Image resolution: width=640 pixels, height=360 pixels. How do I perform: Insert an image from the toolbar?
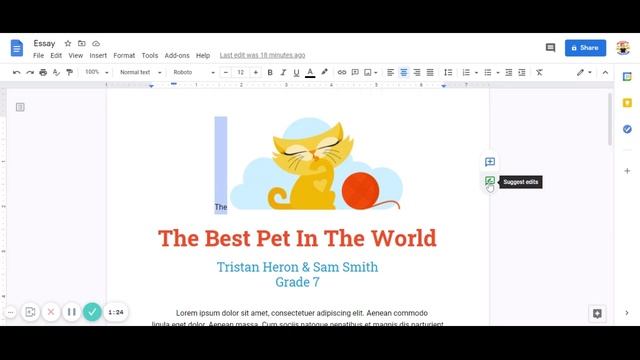(368, 72)
